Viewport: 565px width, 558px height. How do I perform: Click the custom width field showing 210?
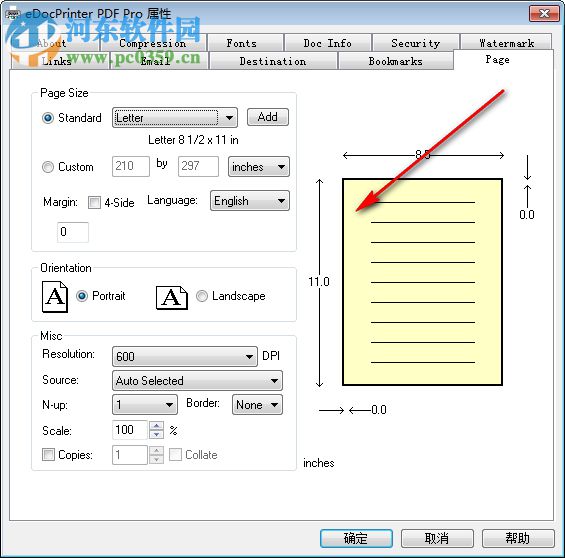click(x=131, y=166)
